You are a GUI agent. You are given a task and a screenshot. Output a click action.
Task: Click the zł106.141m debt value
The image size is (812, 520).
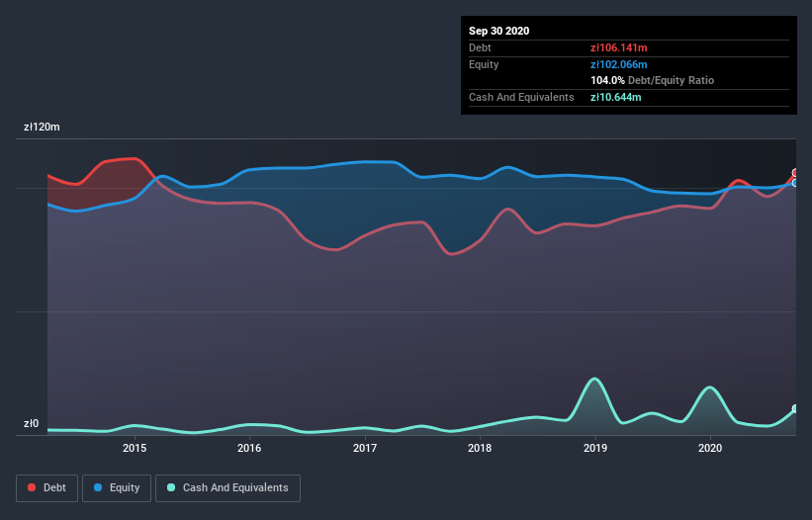pyautogui.click(x=619, y=47)
